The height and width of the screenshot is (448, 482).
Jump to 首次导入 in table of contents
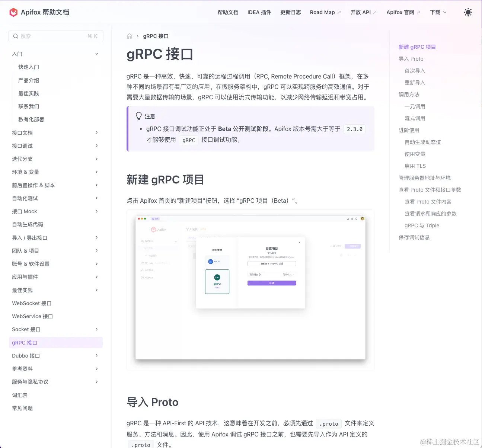[415, 71]
